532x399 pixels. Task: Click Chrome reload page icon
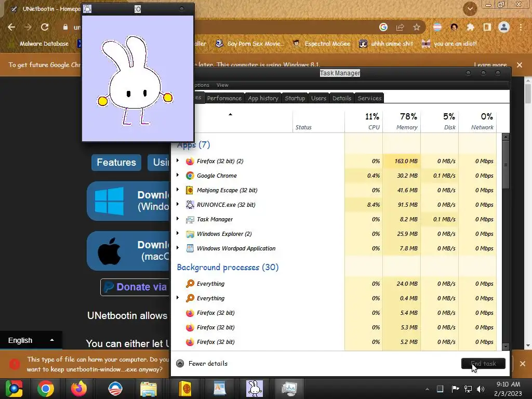45,27
